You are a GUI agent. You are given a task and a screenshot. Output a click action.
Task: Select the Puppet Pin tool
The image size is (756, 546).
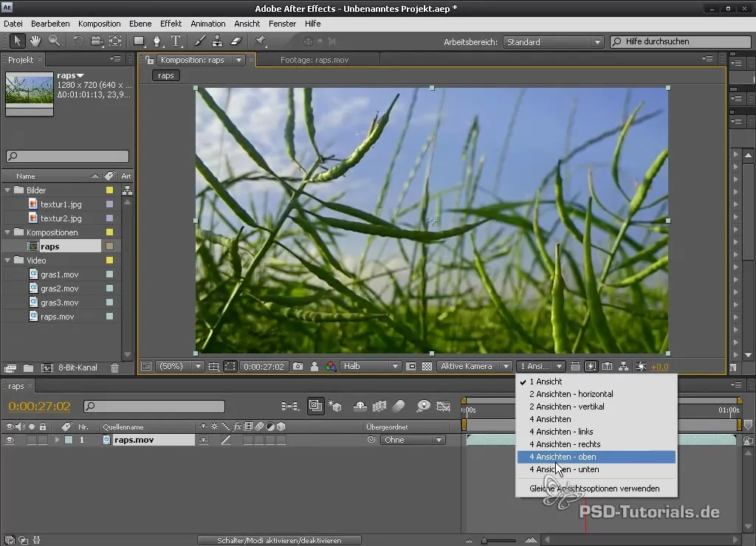click(260, 41)
